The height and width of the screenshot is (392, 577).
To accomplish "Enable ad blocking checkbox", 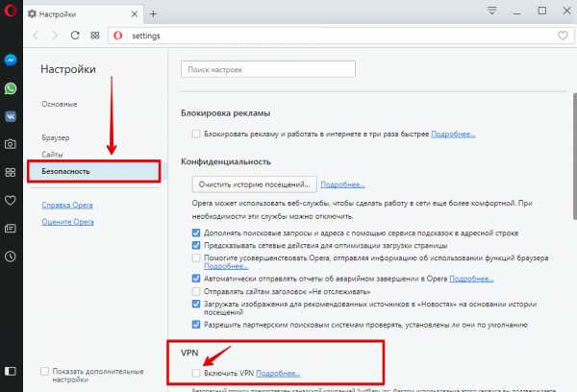I will [x=196, y=134].
